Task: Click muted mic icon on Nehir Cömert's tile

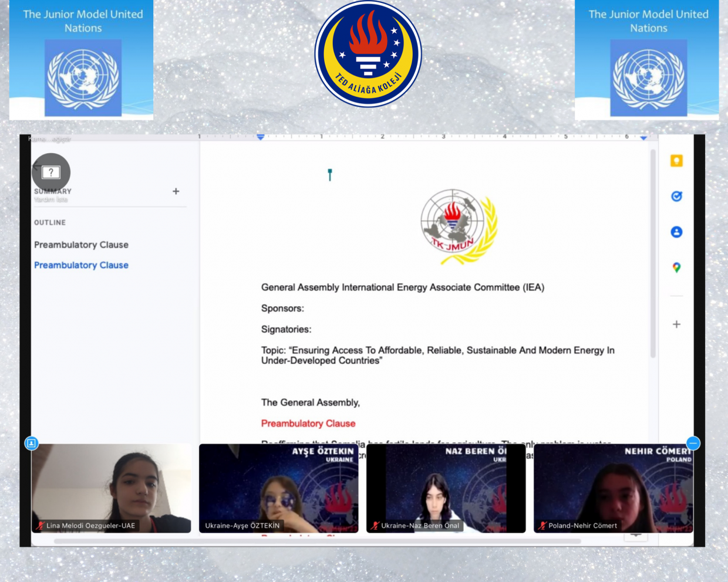Action: [542, 526]
